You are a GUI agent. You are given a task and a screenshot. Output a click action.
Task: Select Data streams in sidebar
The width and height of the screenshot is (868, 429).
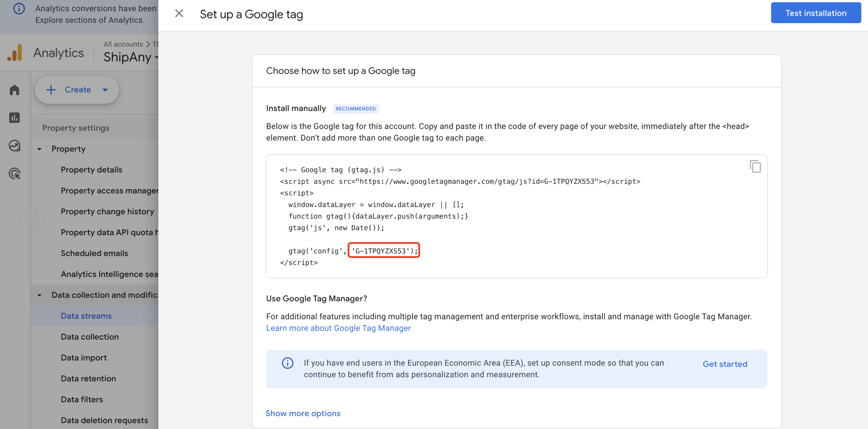(x=86, y=316)
